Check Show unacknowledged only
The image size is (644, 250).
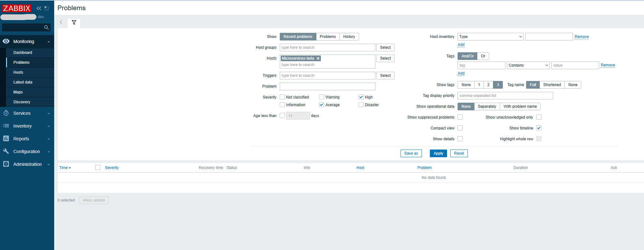(x=539, y=117)
